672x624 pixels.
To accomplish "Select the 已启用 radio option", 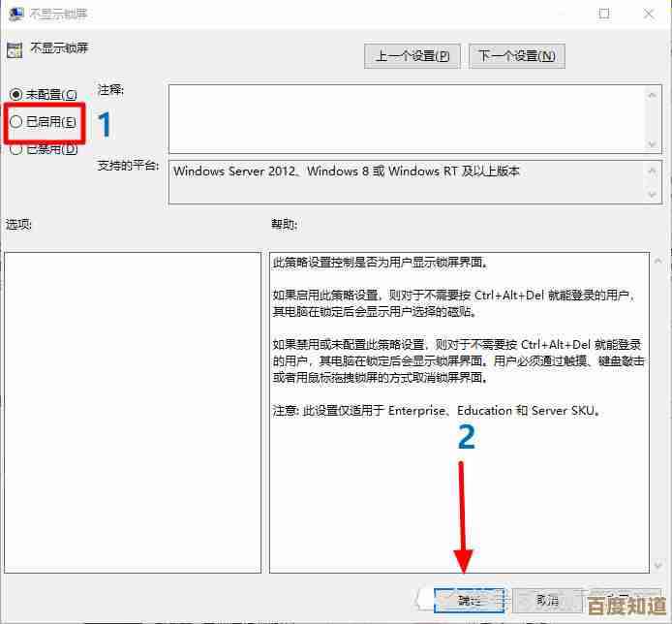I will click(x=15, y=122).
